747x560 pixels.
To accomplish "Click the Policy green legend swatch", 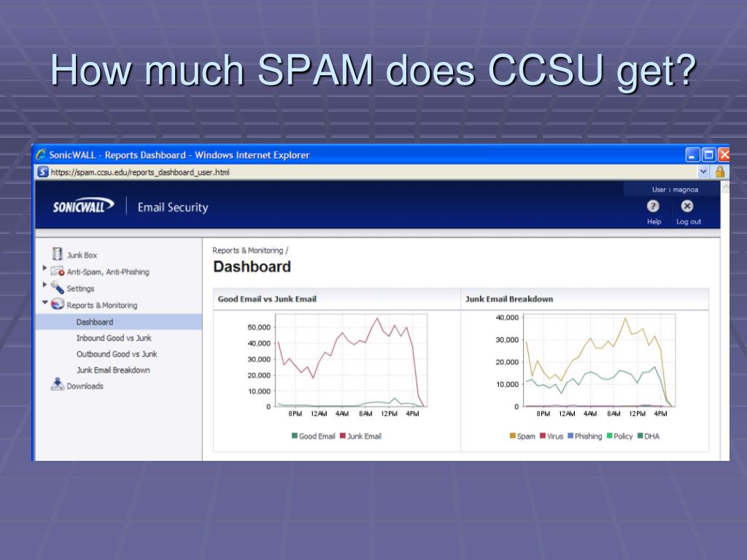I will coord(609,436).
